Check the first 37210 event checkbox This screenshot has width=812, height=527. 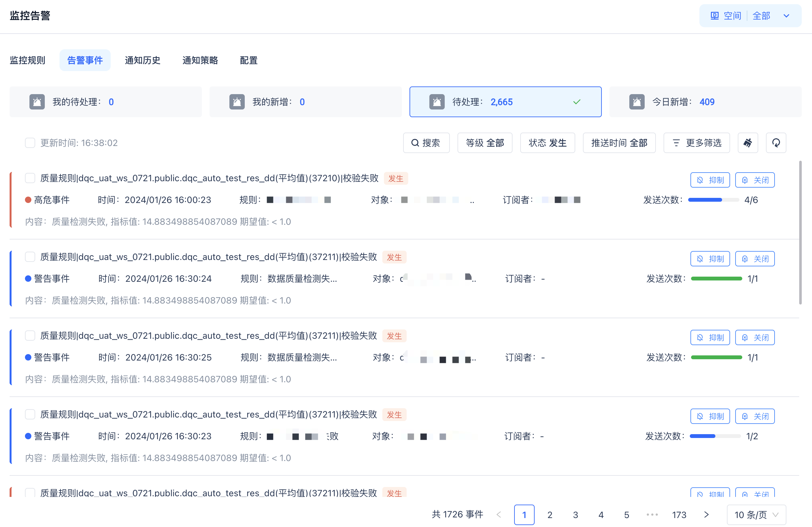coord(30,178)
